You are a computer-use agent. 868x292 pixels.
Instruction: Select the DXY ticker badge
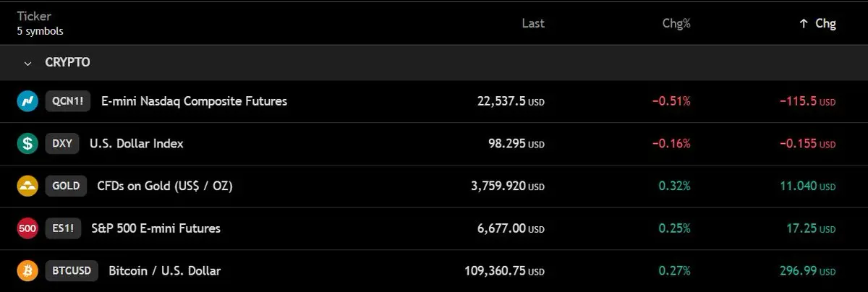62,144
